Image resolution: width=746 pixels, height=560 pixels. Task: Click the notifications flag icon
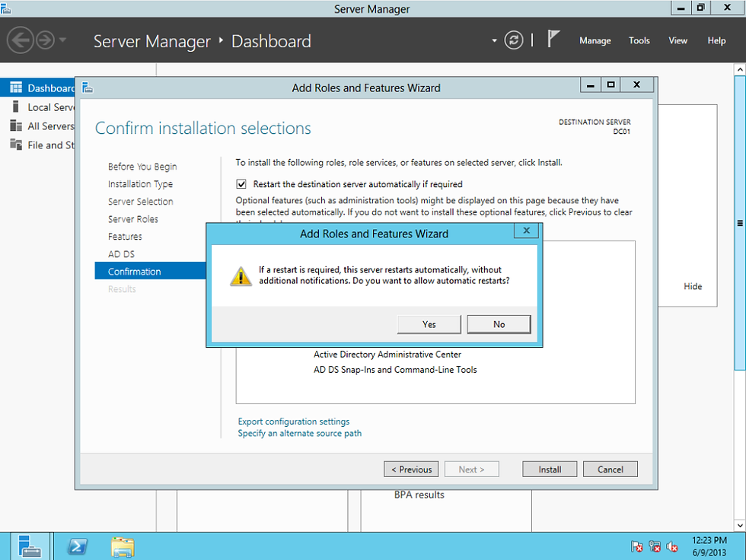point(553,39)
